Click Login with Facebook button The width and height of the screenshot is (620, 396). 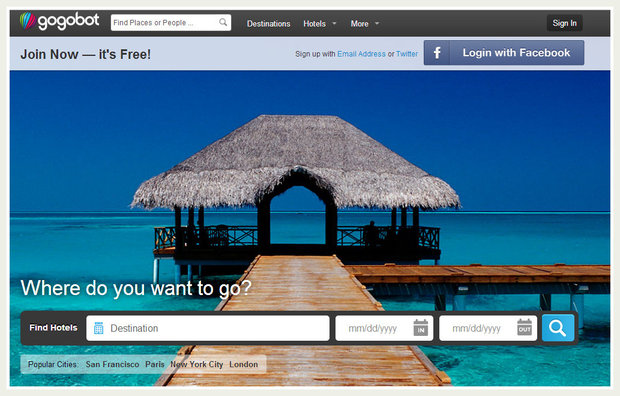click(x=504, y=53)
